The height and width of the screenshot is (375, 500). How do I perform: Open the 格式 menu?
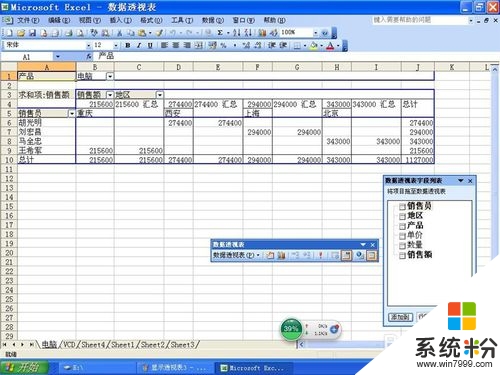click(151, 20)
